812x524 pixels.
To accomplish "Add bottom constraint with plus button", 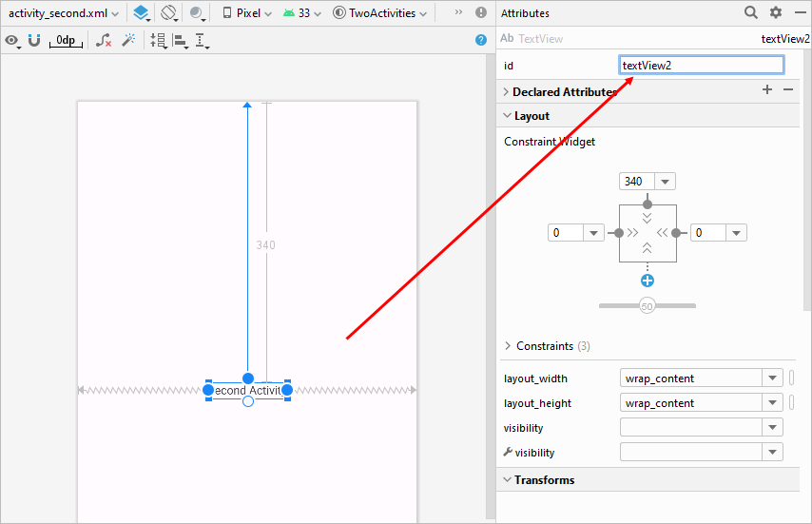I will [x=648, y=281].
